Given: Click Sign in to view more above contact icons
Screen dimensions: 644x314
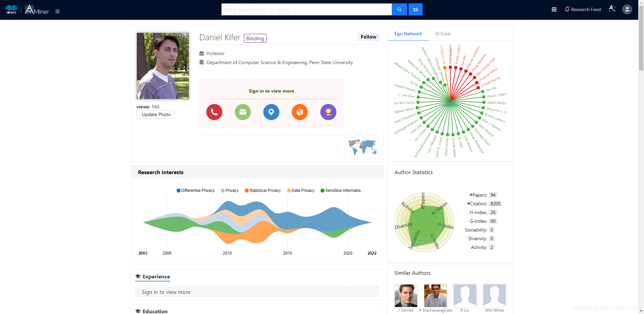Looking at the screenshot, I should coord(271,91).
